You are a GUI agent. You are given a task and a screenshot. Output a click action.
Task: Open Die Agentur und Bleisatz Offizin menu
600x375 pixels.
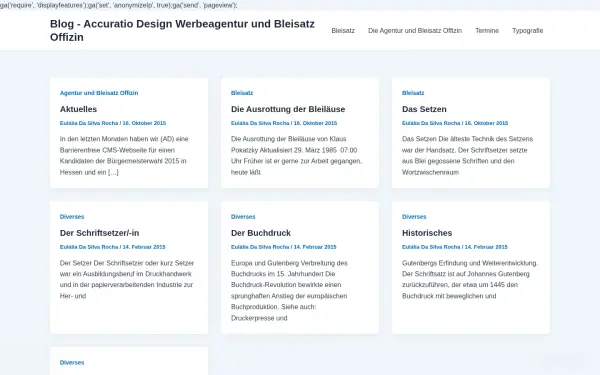(x=415, y=31)
